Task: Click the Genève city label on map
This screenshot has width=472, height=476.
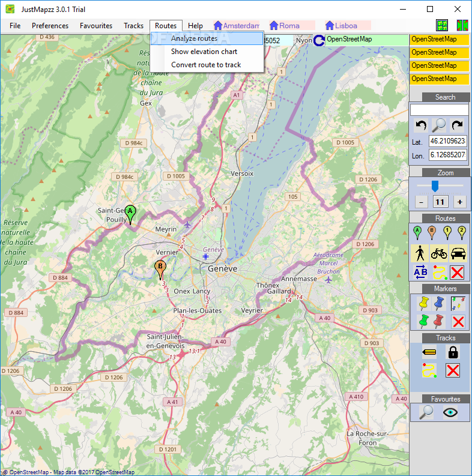Action: click(x=222, y=269)
